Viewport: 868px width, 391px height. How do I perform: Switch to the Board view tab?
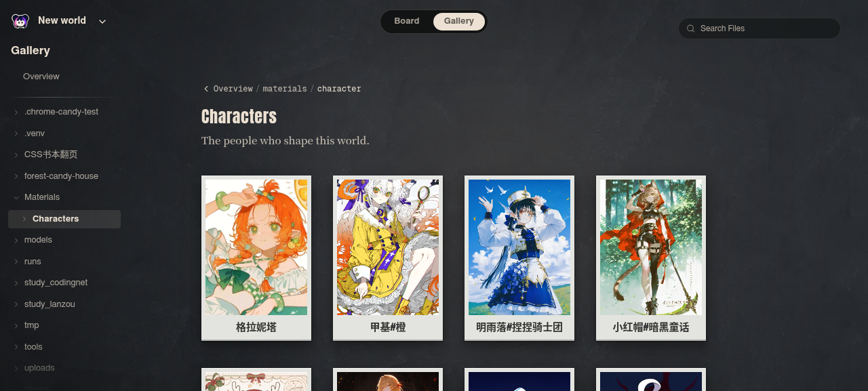407,21
